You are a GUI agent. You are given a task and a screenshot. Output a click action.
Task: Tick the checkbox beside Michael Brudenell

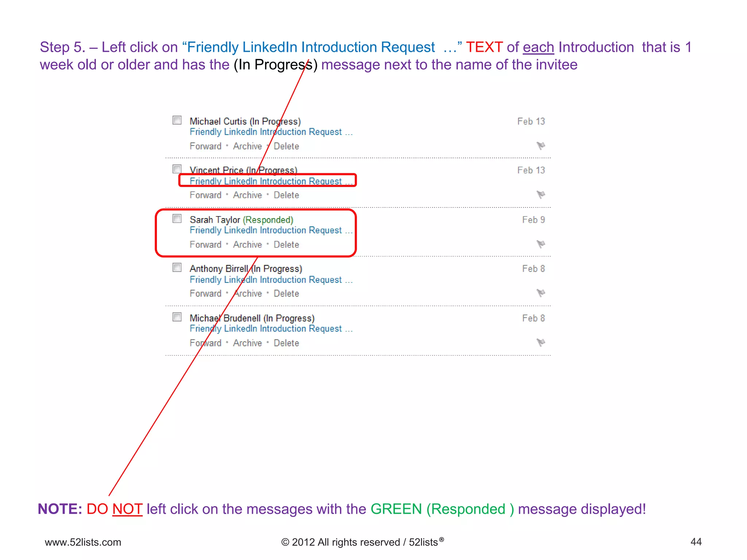point(177,317)
